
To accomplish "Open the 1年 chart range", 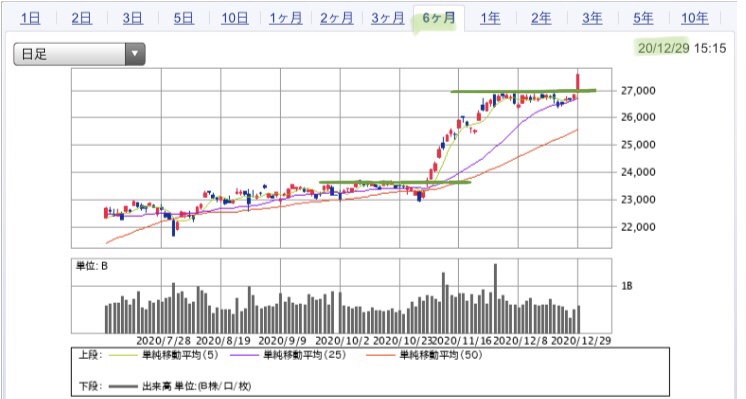I will point(490,19).
